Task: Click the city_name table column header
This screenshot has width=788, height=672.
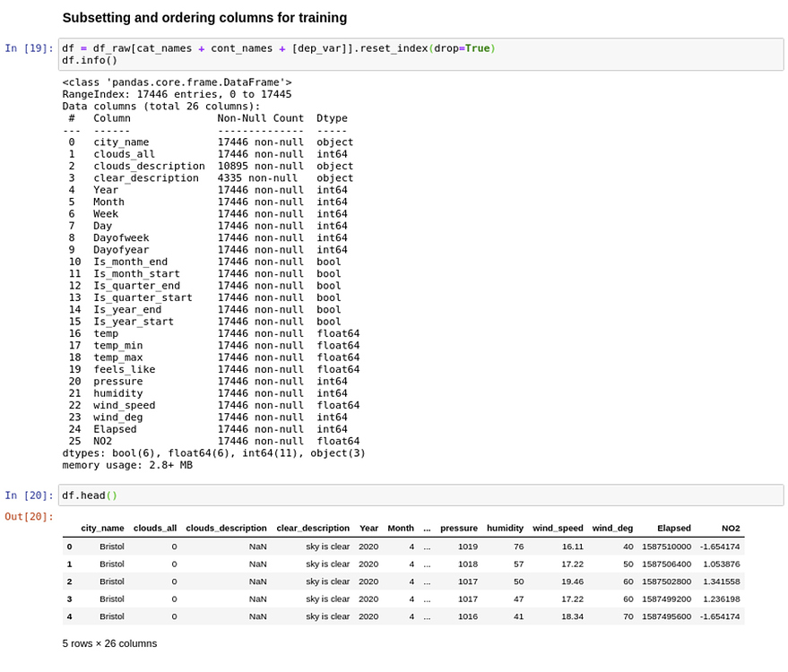Action: point(102,529)
